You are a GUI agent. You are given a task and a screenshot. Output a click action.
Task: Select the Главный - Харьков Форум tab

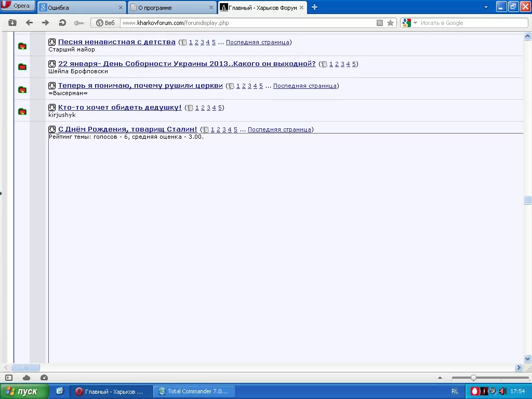click(262, 7)
